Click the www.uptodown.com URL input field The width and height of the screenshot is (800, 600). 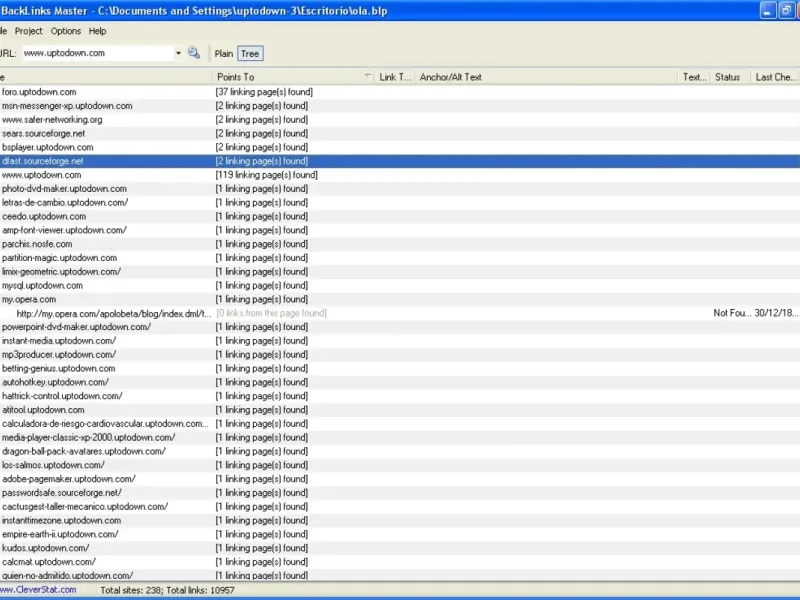click(97, 53)
